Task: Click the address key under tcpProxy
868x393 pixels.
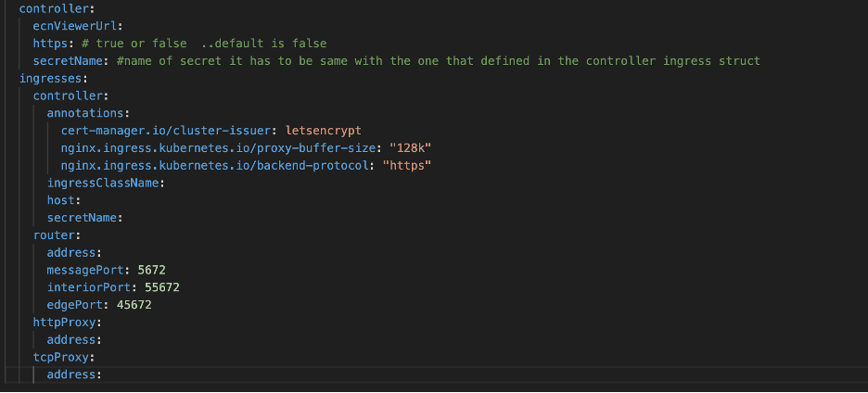Action: coord(70,374)
